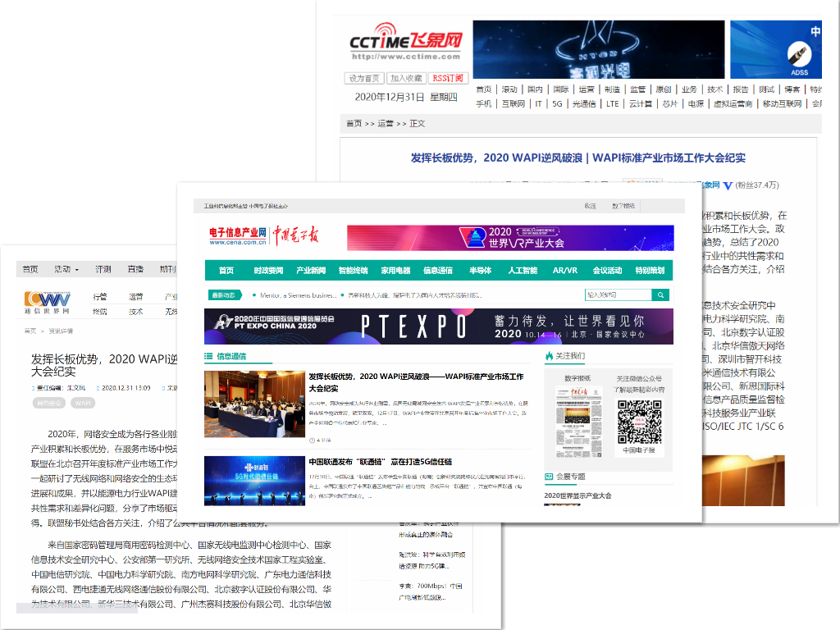Open the 活动 dropdown in CWW nav

pyautogui.click(x=66, y=269)
